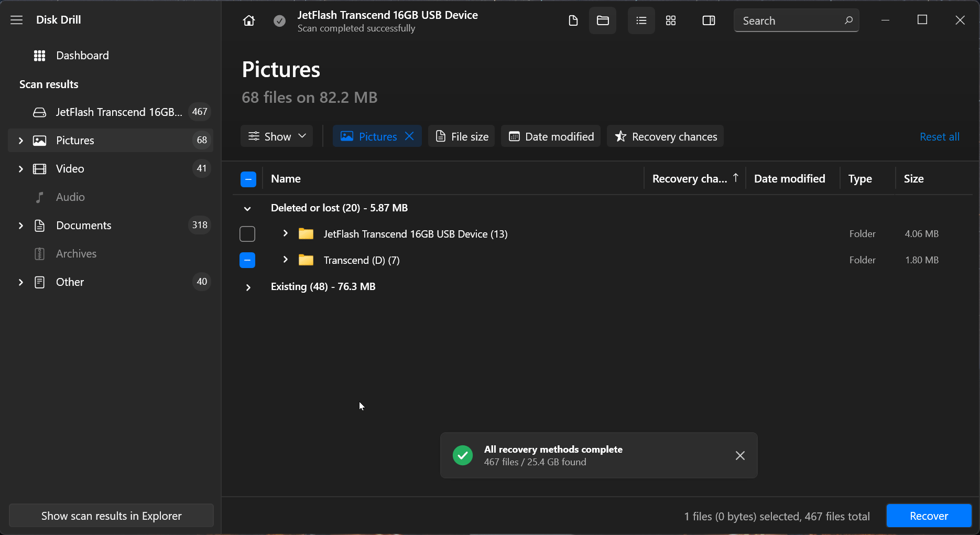Toggle the select-all header checkbox
980x535 pixels.
248,179
